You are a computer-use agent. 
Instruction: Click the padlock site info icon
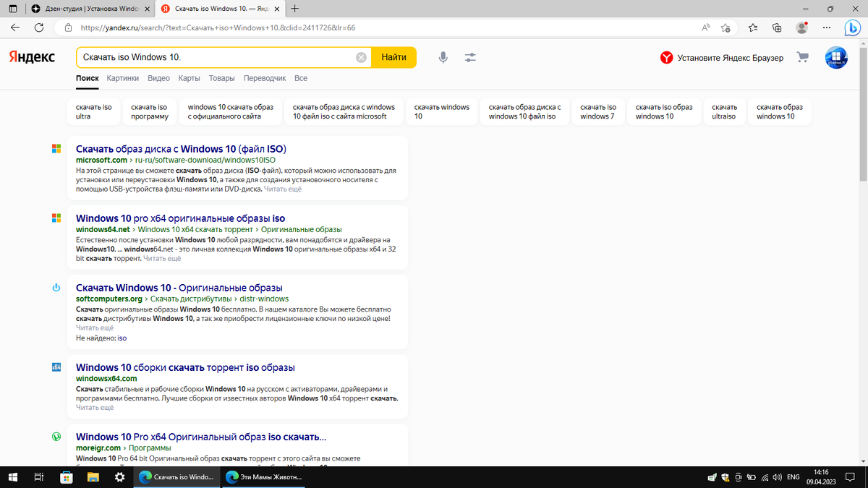[x=68, y=28]
